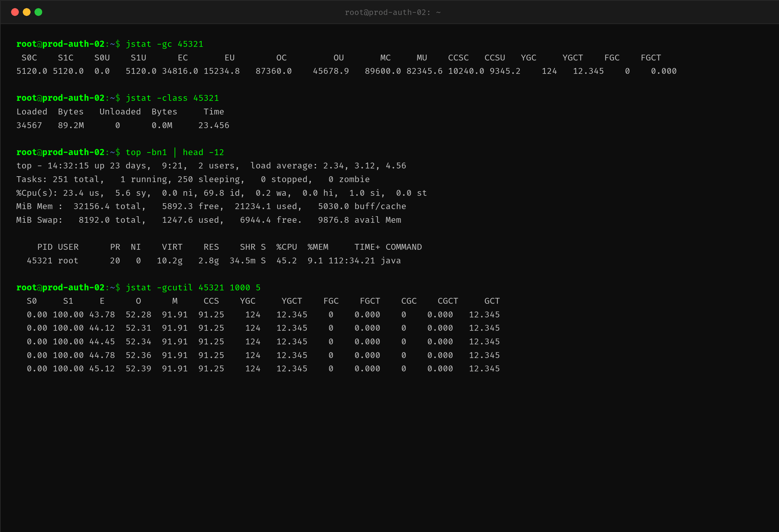The image size is (779, 532).
Task: Click the CCSU value 9345.2
Action: 505,71
